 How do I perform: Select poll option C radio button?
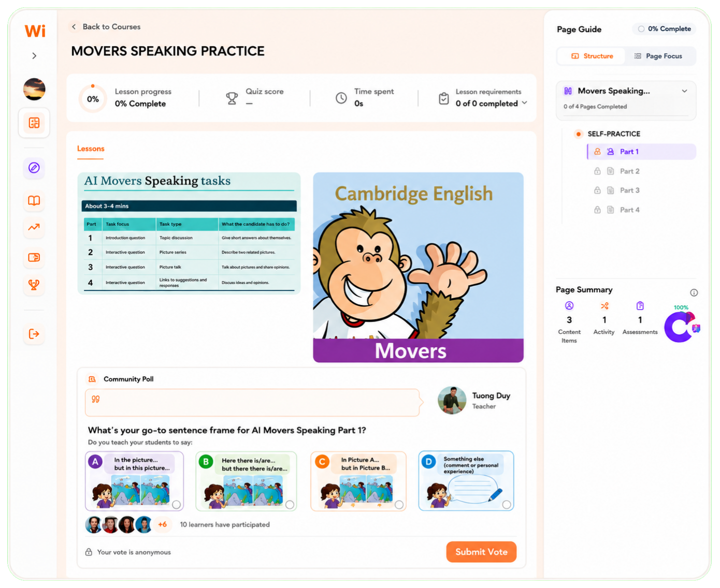point(399,505)
